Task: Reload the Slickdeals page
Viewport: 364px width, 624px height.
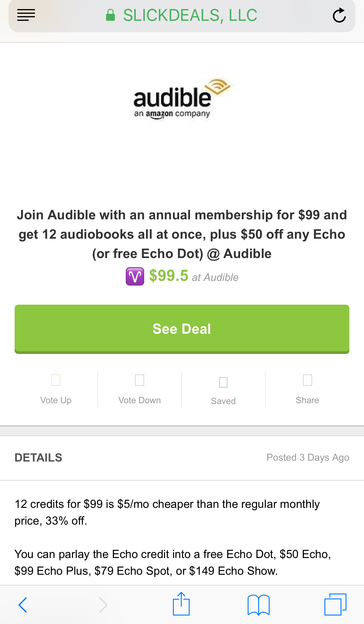Action: pyautogui.click(x=339, y=16)
